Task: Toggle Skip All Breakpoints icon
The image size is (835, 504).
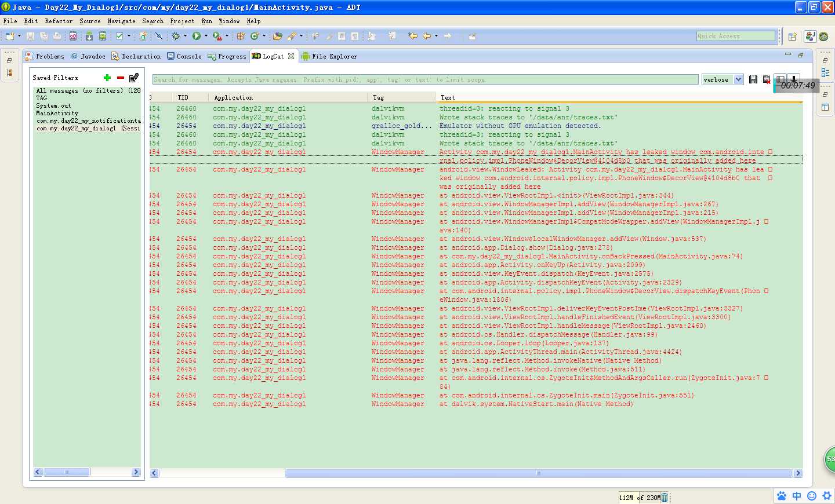Action: coord(159,36)
